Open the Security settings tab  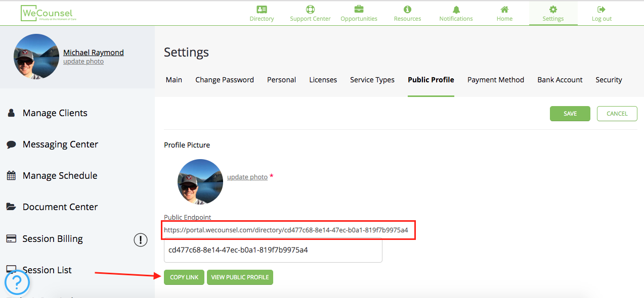click(609, 80)
